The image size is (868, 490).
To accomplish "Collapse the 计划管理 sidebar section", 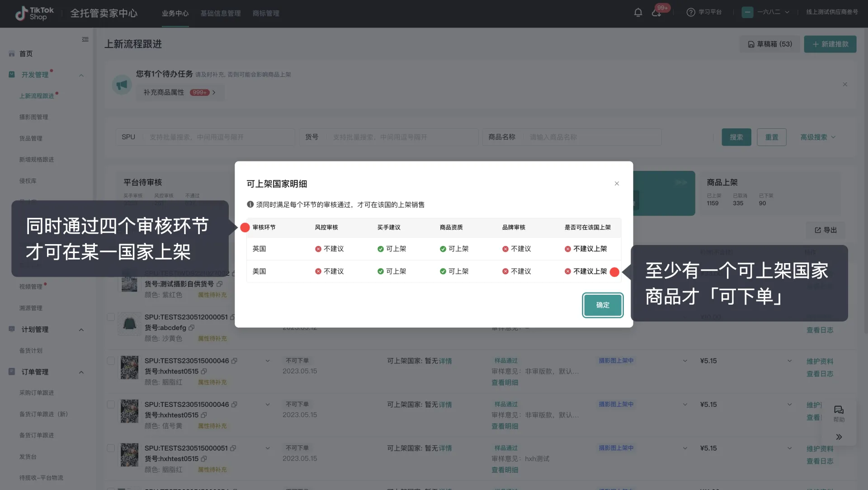I will tap(81, 330).
